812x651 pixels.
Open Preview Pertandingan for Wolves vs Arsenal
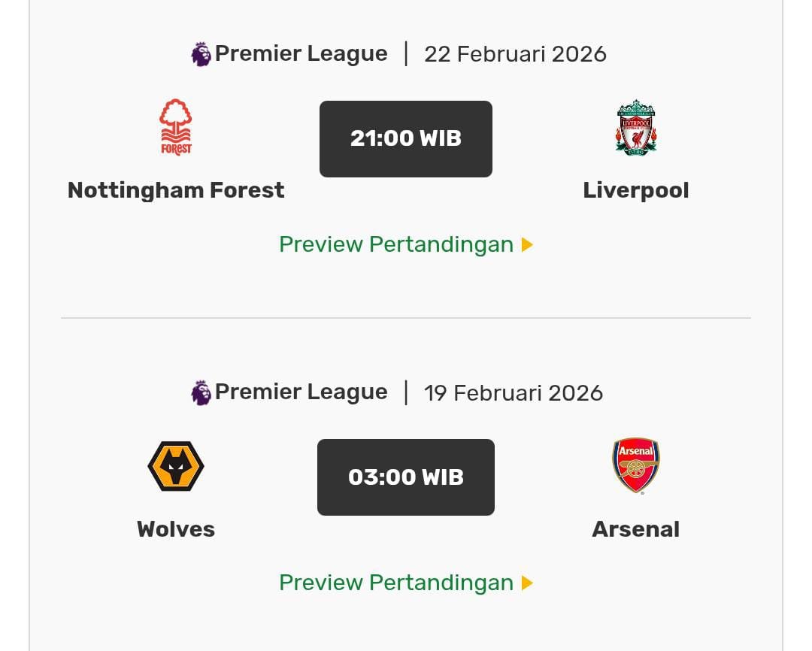point(395,583)
